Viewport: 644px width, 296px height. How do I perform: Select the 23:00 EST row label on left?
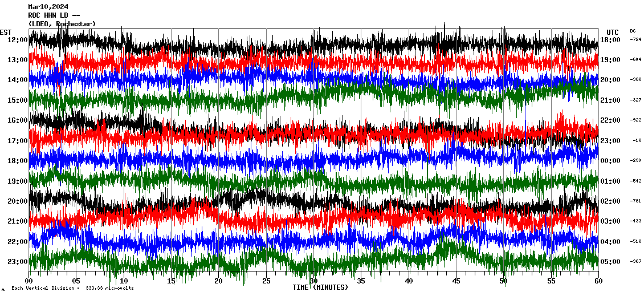point(18,262)
